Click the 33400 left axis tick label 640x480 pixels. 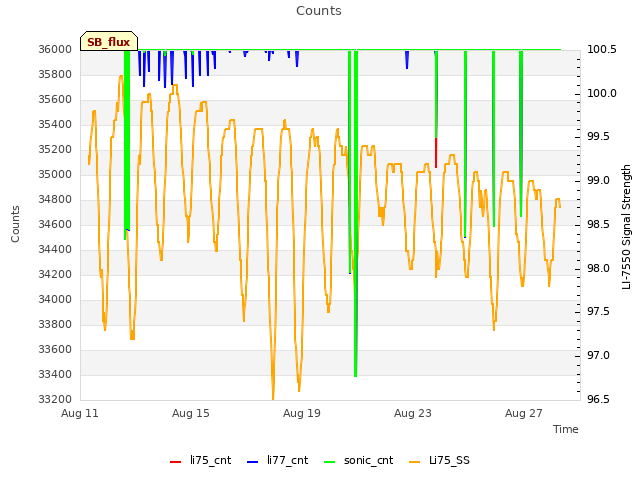(55, 374)
